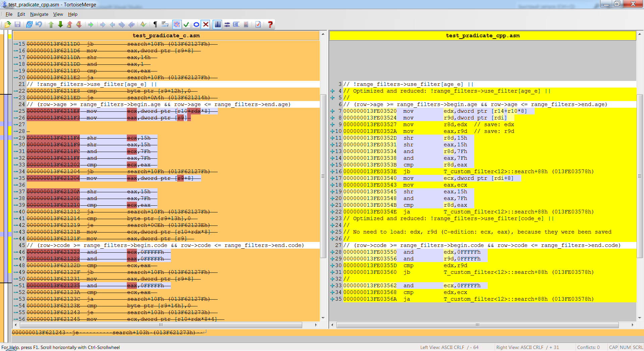
Task: Toggle inline diff highlighting button
Action: tap(177, 24)
